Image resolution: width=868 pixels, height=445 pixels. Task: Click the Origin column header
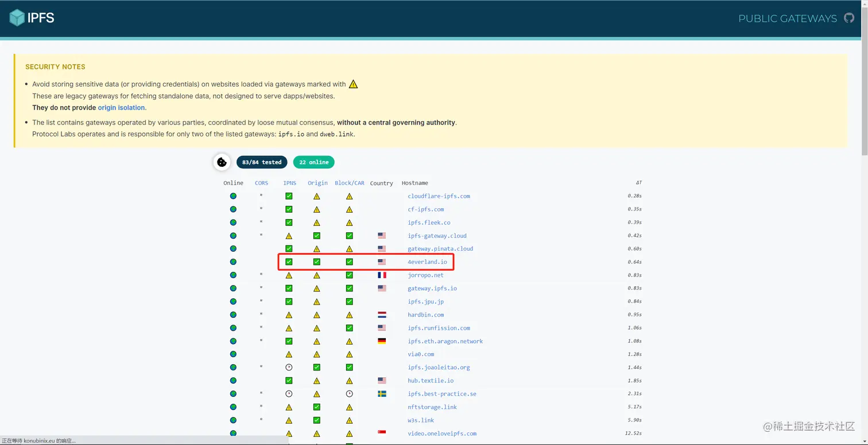coord(317,183)
